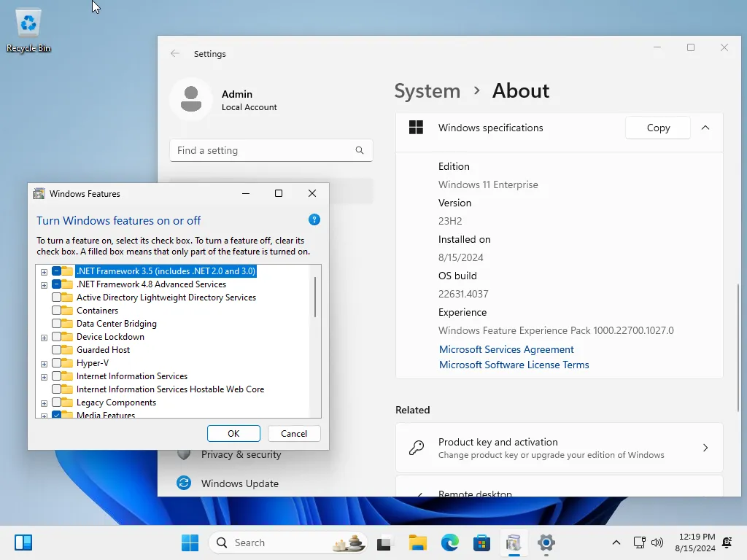Click the Windows logo icon beside Windows specifications
Viewport: 747px width, 560px height.
point(416,128)
